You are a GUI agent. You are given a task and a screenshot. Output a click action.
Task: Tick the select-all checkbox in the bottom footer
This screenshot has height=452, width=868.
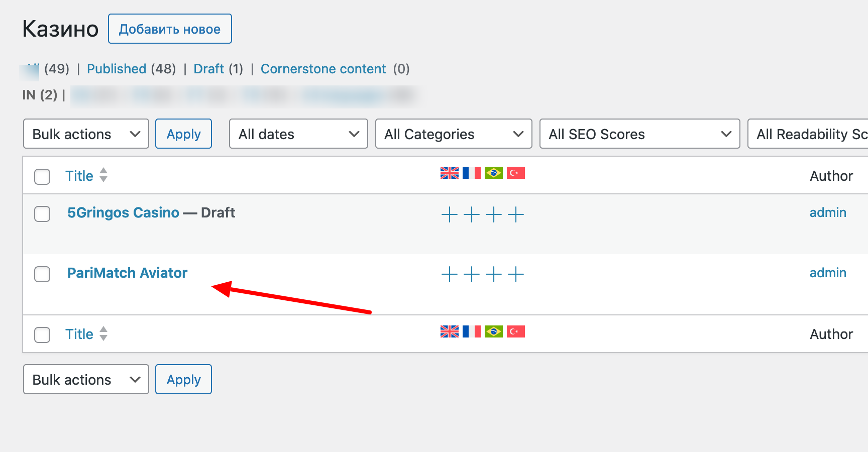[42, 335]
